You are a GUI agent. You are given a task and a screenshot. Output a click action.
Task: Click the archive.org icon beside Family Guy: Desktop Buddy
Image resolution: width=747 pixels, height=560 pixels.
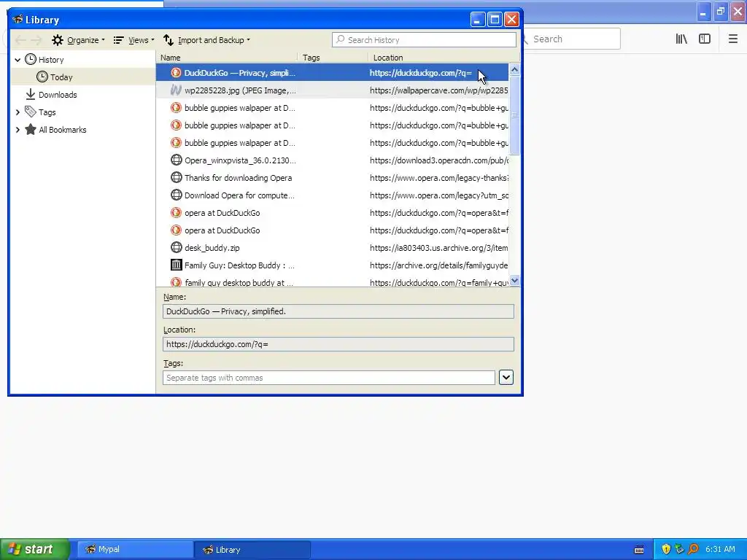(x=176, y=265)
